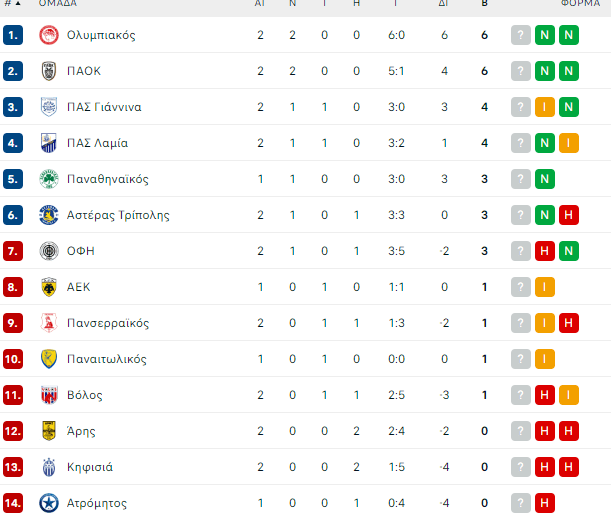Click the Άρης yellow team crest
The width and height of the screenshot is (611, 513).
(x=48, y=431)
